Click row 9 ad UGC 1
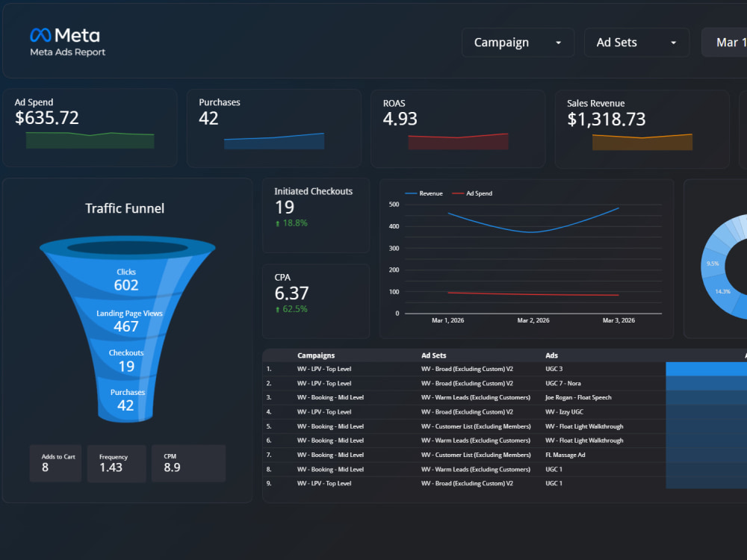747x560 pixels. click(x=554, y=483)
